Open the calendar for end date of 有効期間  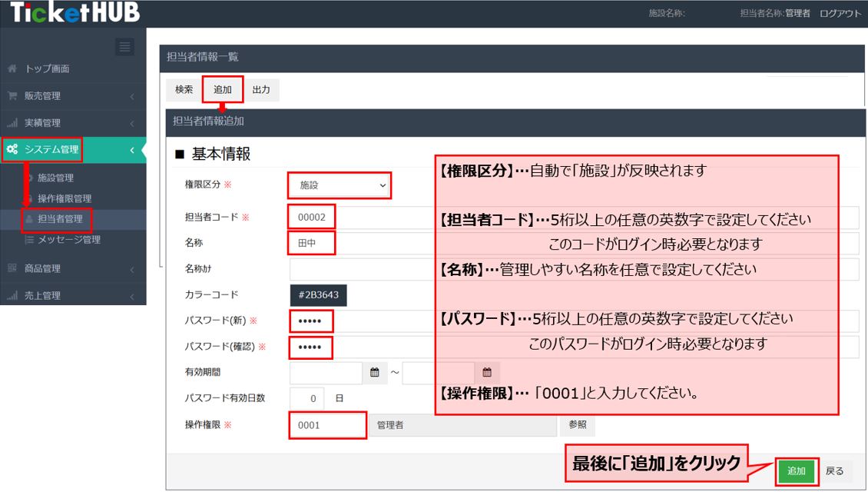pyautogui.click(x=487, y=373)
